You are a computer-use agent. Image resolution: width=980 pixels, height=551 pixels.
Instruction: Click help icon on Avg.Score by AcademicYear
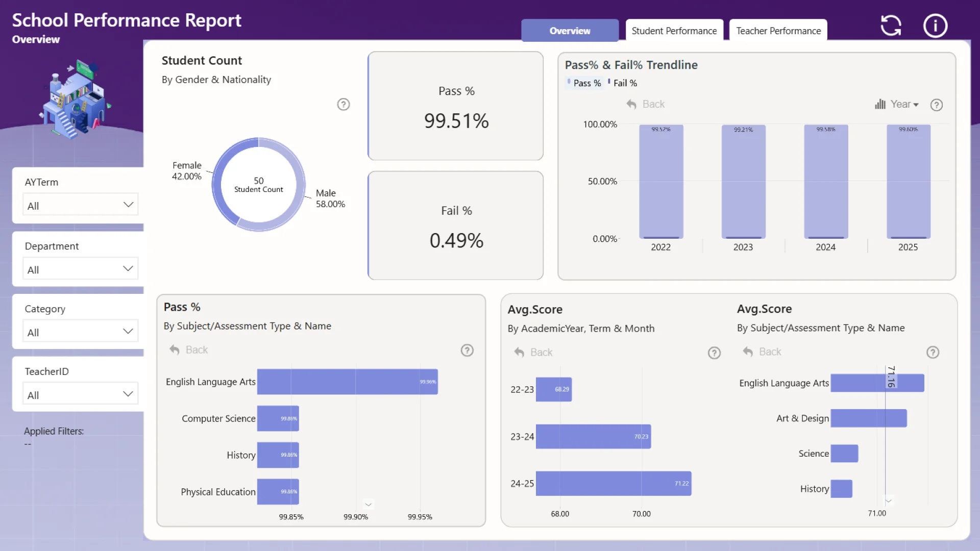coord(714,353)
